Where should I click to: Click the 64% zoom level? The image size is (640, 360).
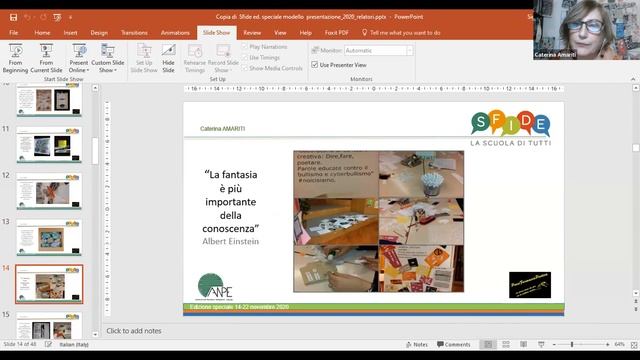click(x=620, y=344)
